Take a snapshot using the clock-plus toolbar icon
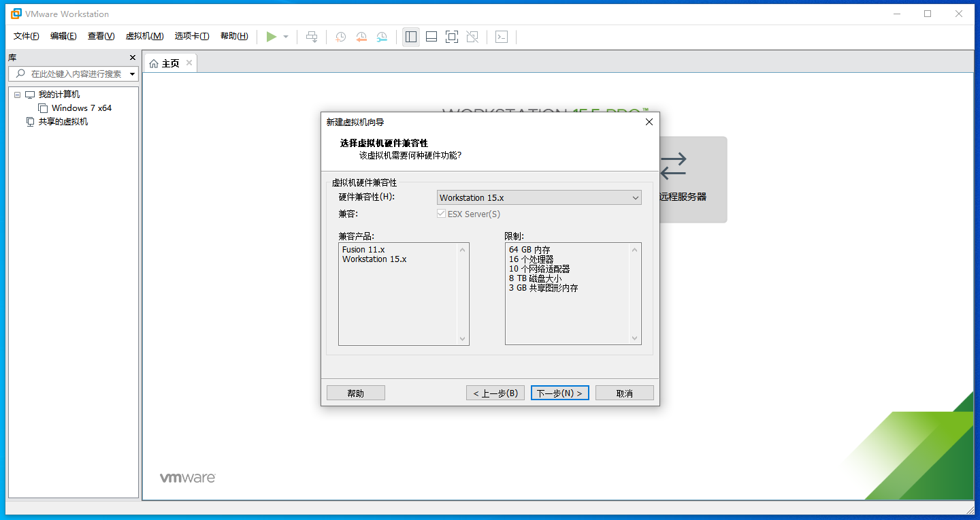 (x=340, y=37)
